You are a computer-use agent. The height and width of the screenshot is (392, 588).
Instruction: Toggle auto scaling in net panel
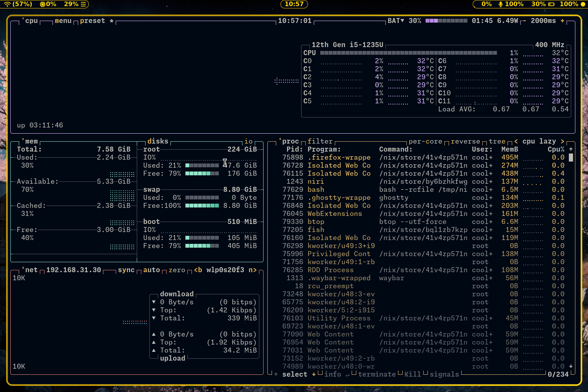(151, 270)
